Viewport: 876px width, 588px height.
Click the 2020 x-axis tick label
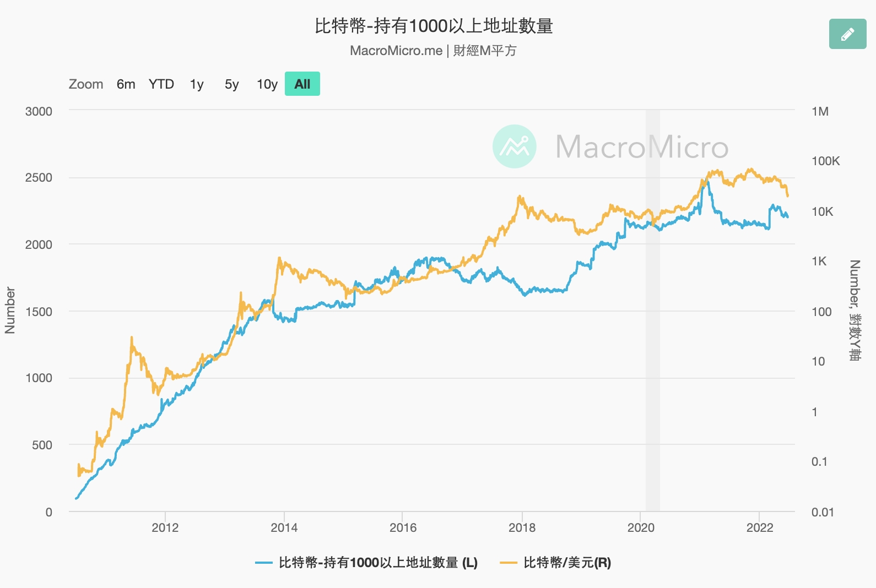click(x=641, y=527)
